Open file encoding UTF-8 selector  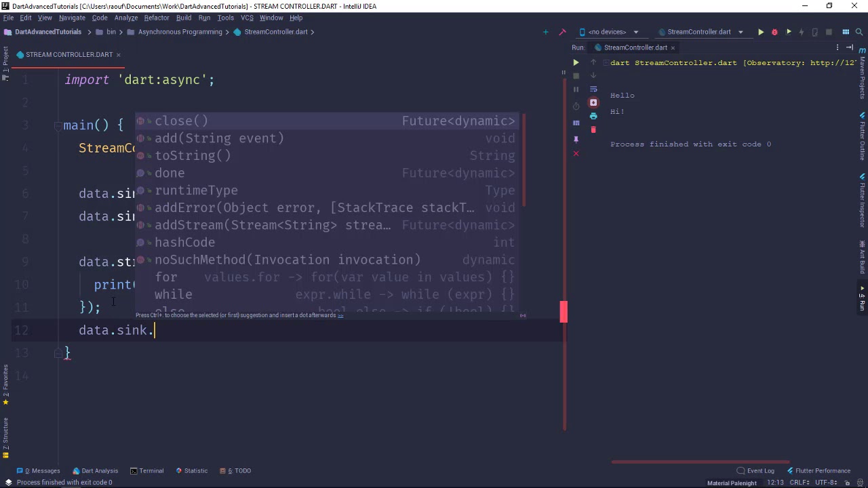[x=826, y=483]
